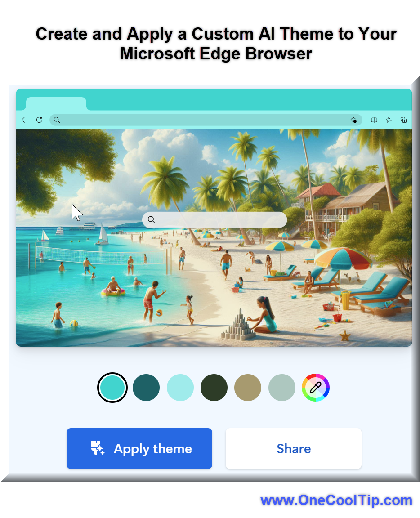
Task: Click the refresh icon in preview toolbar
Action: (x=39, y=120)
